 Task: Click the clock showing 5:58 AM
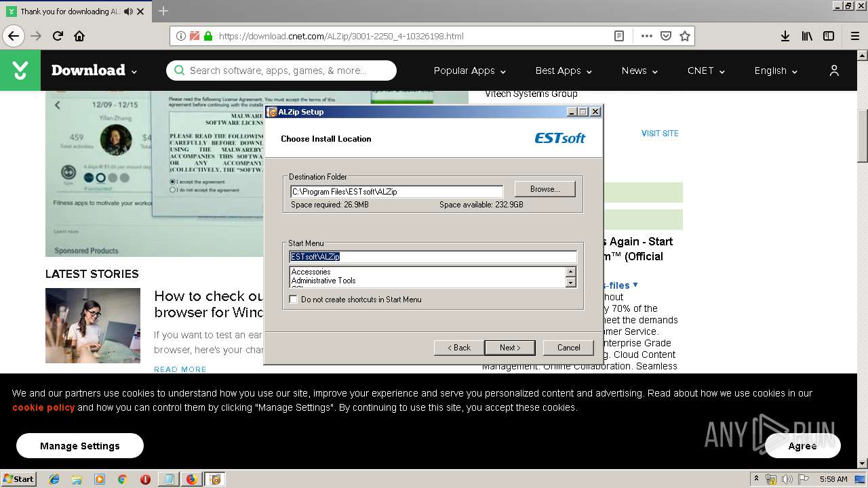click(x=833, y=479)
